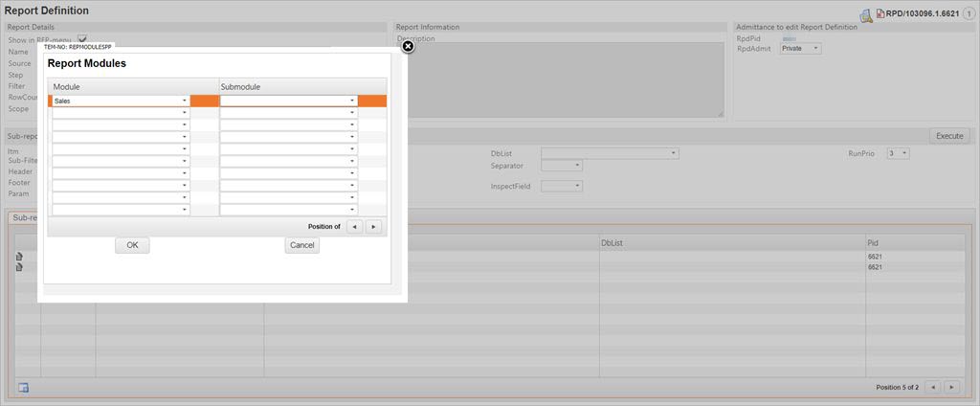Open the Sales module dropdown
The height and width of the screenshot is (406, 980).
point(184,101)
